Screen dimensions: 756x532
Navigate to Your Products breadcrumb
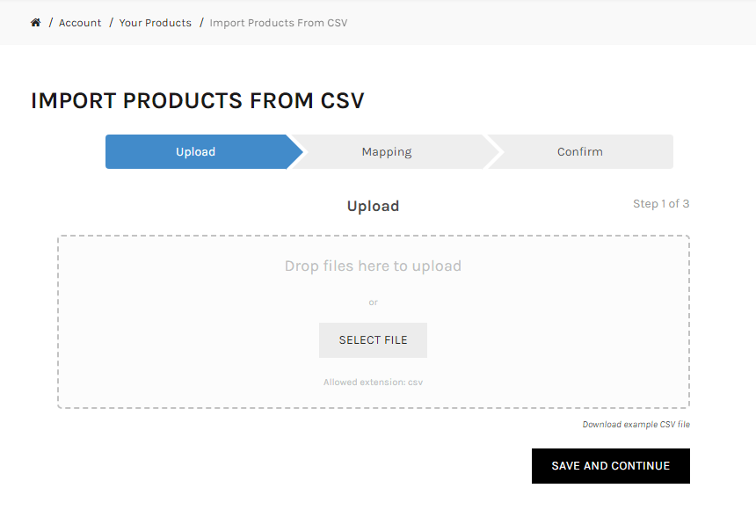coord(156,23)
